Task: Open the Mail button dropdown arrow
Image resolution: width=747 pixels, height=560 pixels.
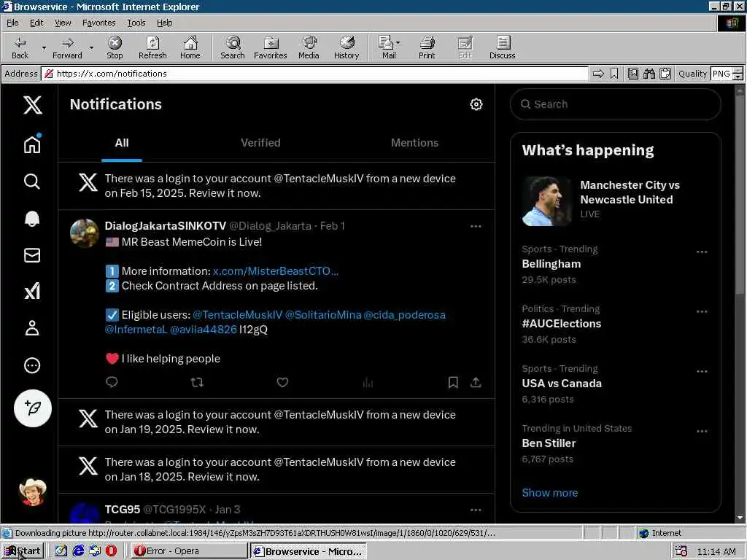Action: pos(398,43)
